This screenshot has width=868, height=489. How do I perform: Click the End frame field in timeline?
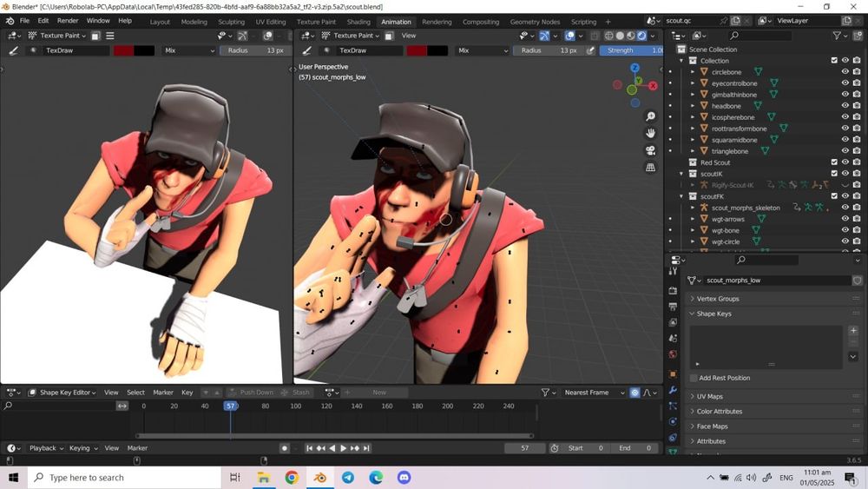pos(636,448)
